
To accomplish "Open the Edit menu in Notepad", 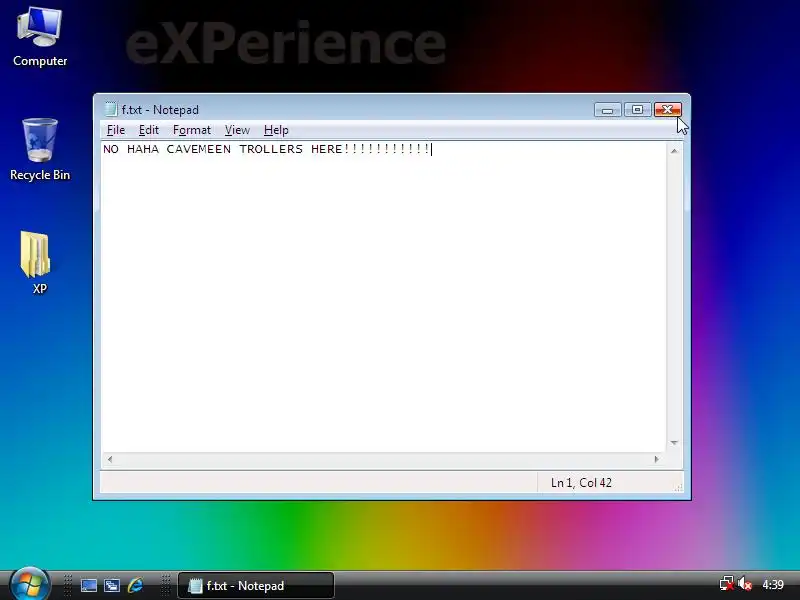I will coord(148,130).
